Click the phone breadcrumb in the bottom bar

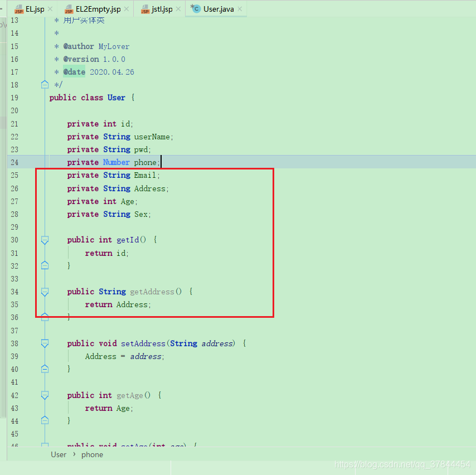[92, 455]
